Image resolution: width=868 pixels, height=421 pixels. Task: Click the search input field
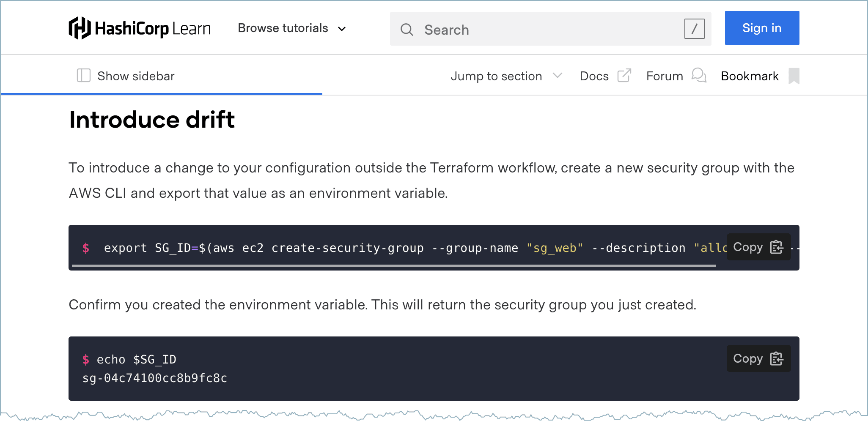(x=508, y=30)
